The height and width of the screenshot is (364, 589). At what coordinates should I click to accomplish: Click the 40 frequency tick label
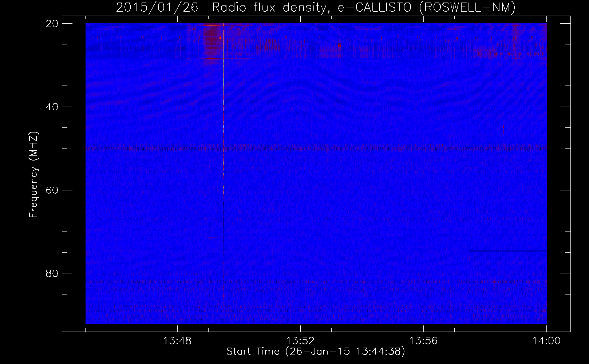52,107
